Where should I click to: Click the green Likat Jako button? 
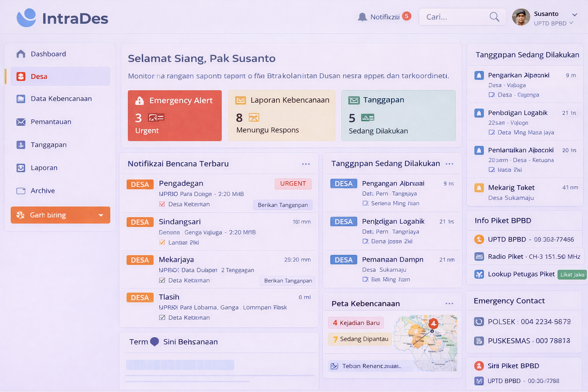tap(572, 274)
